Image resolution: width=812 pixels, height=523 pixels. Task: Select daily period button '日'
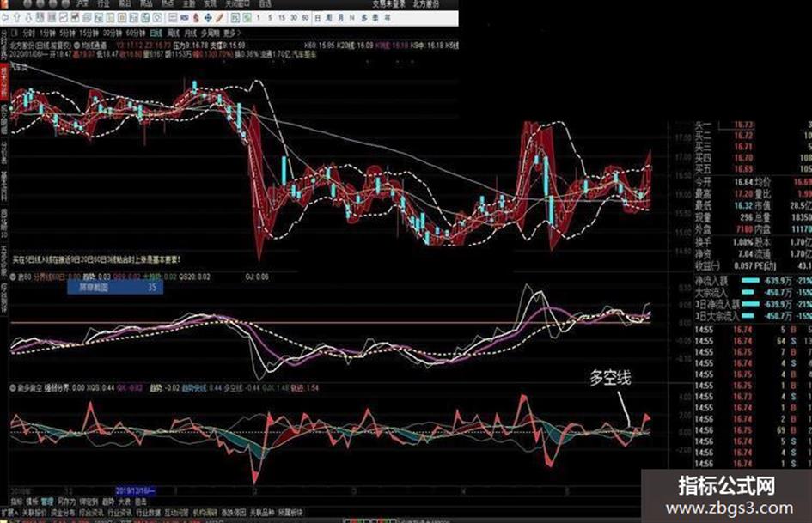pyautogui.click(x=317, y=18)
